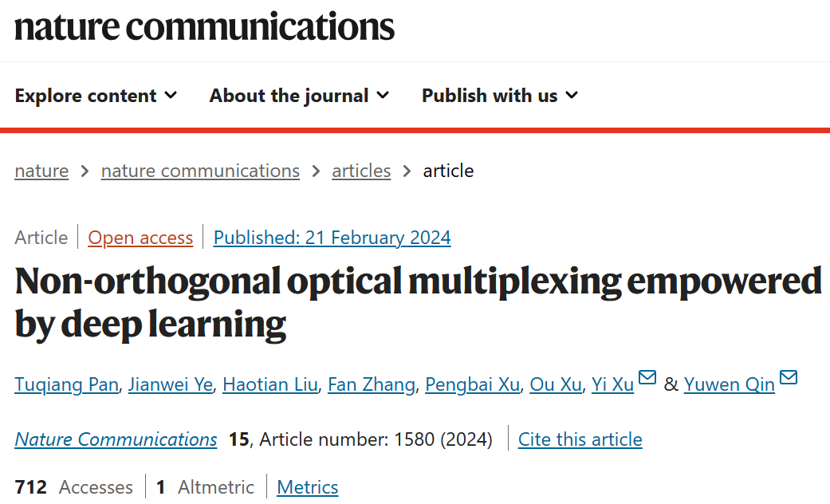Screen dimensions: 830x504
Task: Expand the Publish with us menu
Action: (x=499, y=96)
